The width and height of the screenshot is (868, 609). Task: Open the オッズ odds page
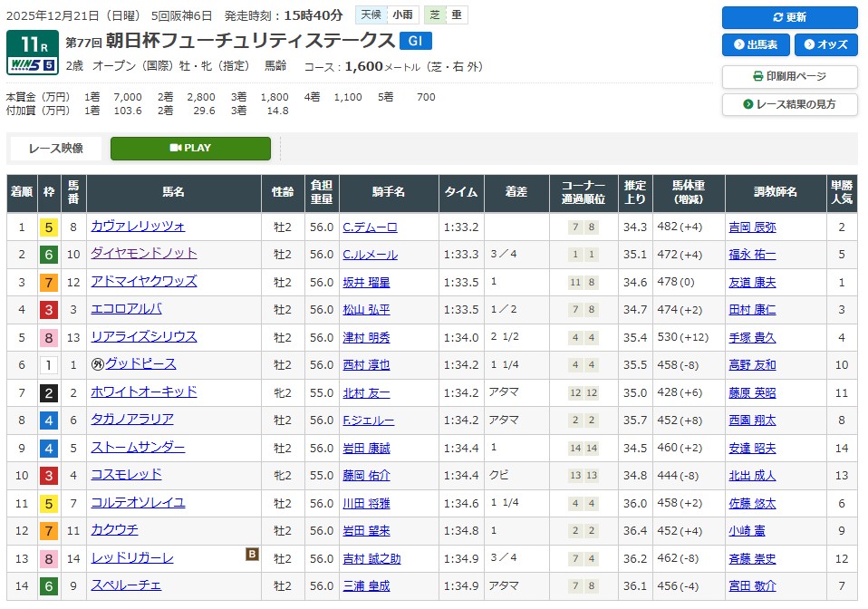[x=825, y=45]
